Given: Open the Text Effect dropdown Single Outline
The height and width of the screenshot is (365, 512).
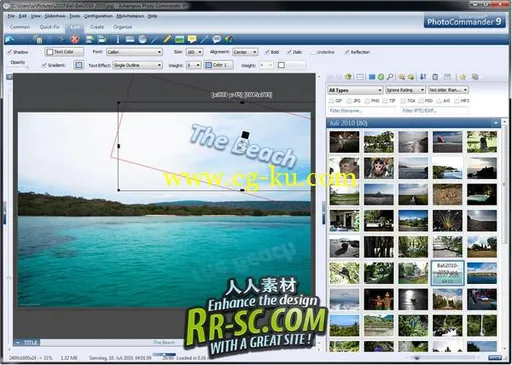Looking at the screenshot, I should pyautogui.click(x=137, y=65).
